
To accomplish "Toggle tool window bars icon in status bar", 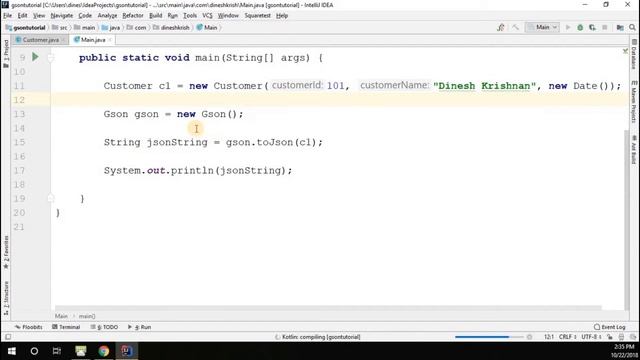I will pyautogui.click(x=8, y=337).
